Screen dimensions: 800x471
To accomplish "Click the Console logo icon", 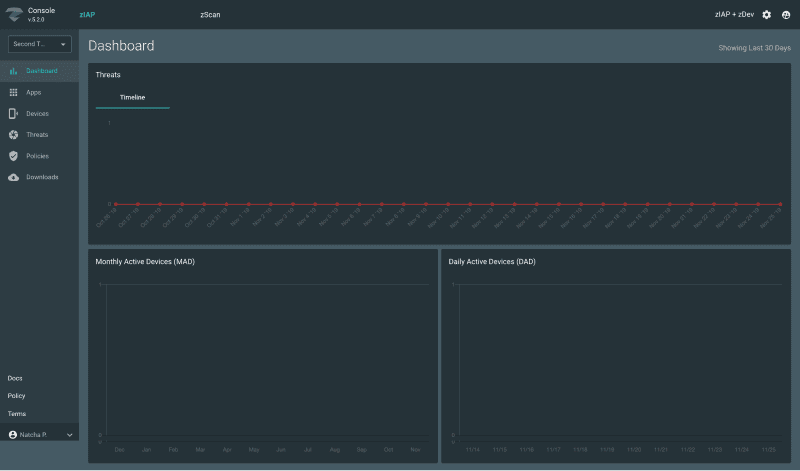I will coord(13,14).
